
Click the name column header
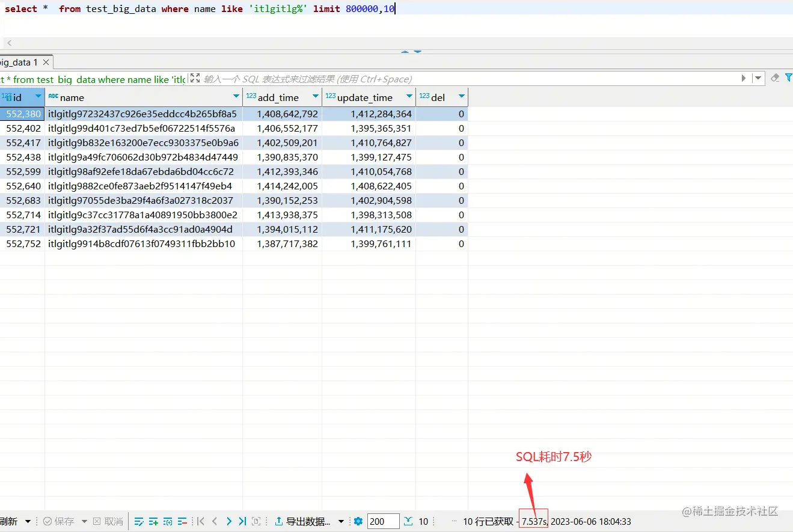coord(144,97)
